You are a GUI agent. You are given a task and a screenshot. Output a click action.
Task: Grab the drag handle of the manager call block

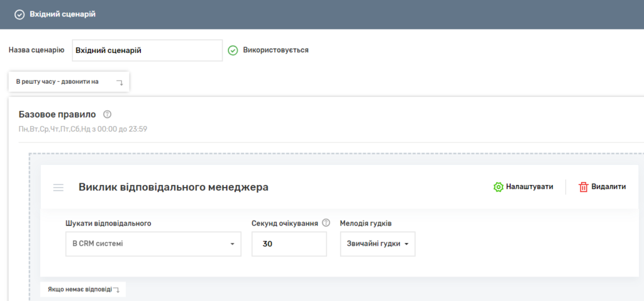58,187
